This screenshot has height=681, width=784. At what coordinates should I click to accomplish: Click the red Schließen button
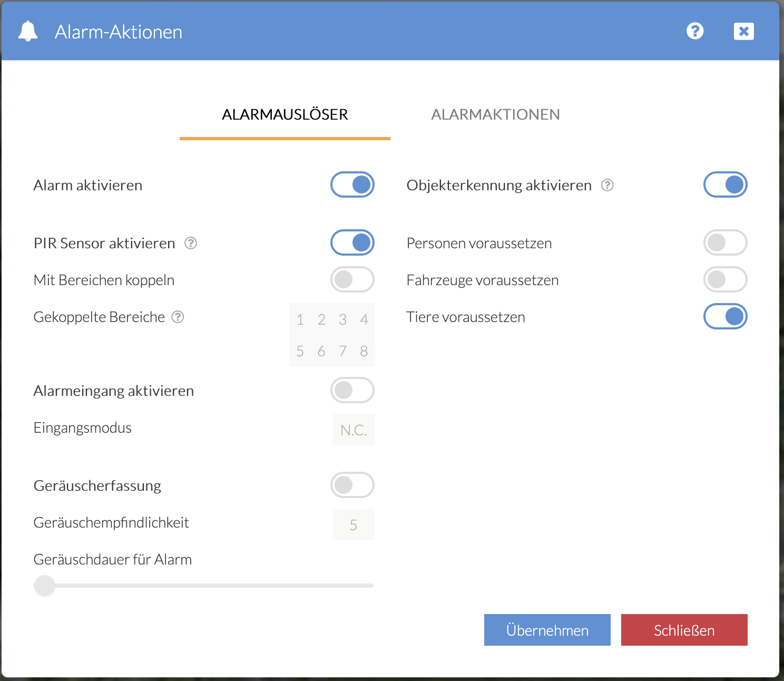pos(684,630)
